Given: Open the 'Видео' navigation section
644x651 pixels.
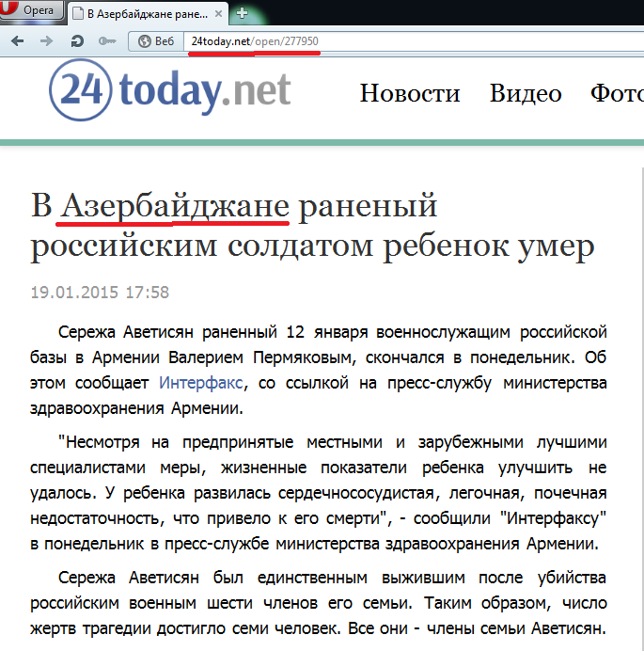Looking at the screenshot, I should (526, 92).
